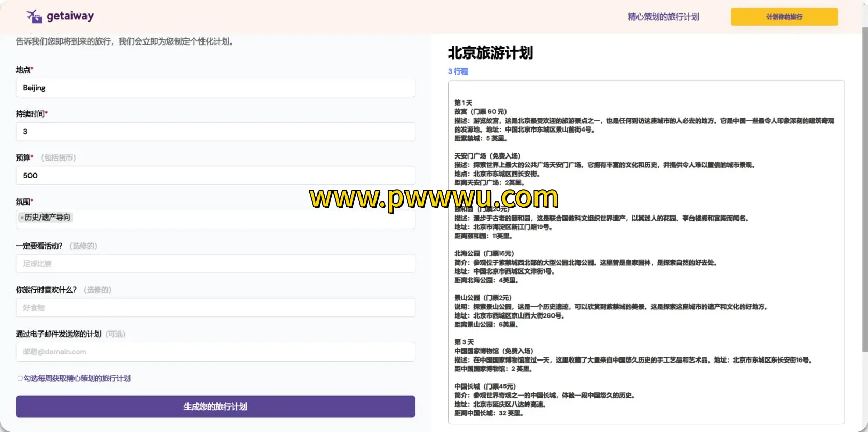Tick the weekly curated travel plans checkbox
The image size is (868, 432).
(x=20, y=378)
